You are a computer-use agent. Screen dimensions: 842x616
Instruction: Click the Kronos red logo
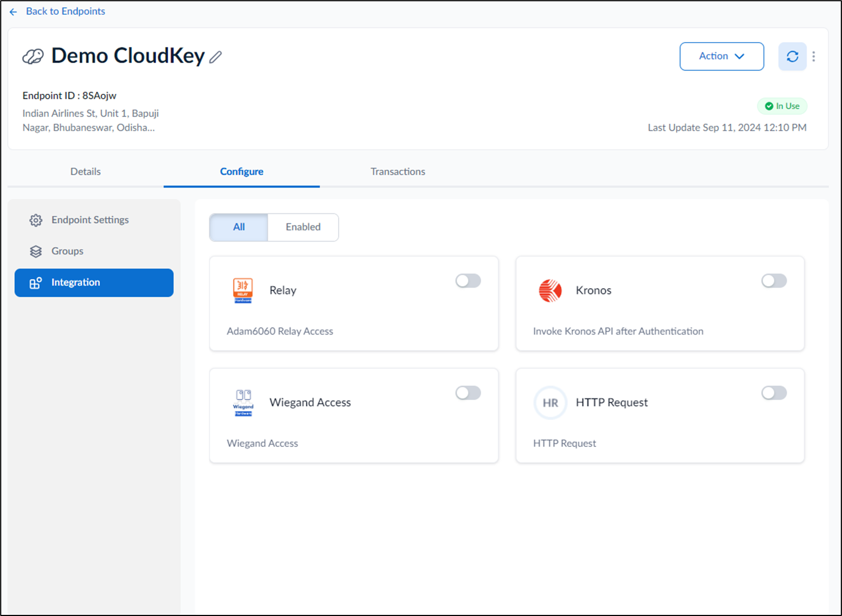point(550,290)
